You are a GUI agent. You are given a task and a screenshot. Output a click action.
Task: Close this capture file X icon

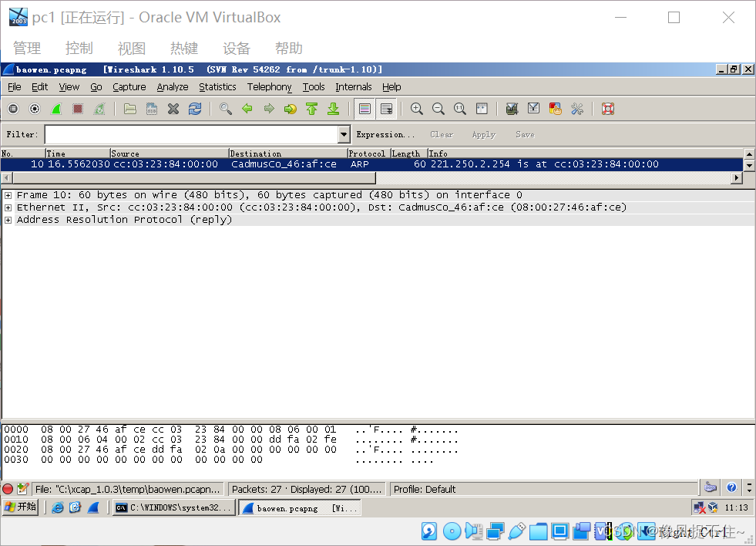pyautogui.click(x=173, y=109)
